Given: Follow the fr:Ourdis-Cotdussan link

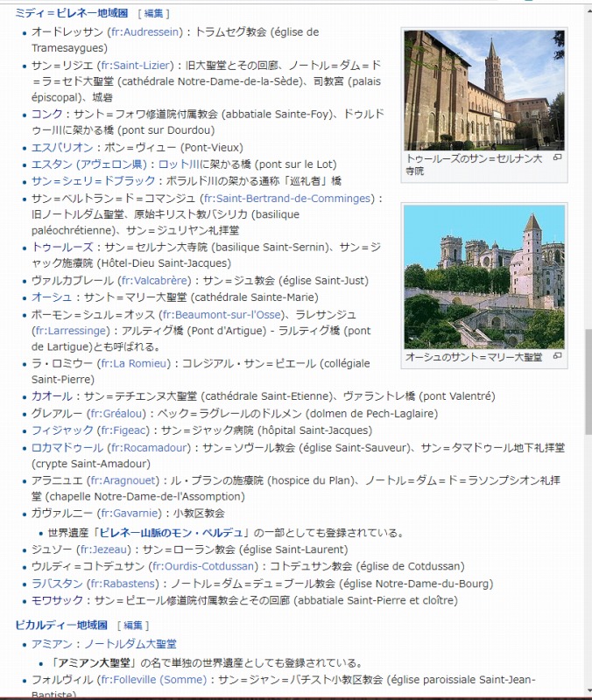Looking at the screenshot, I should pyautogui.click(x=203, y=566).
